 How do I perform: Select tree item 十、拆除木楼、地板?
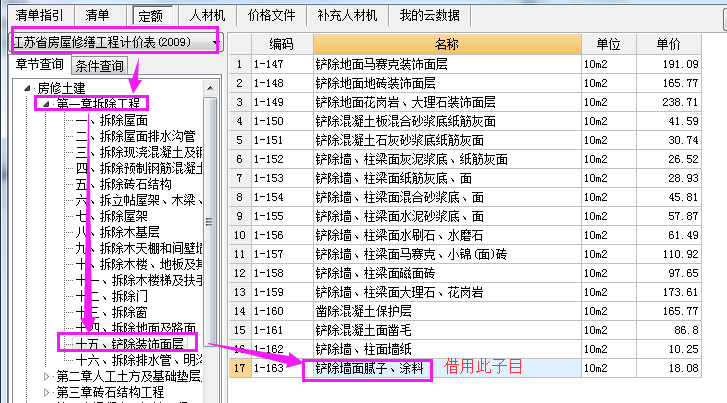click(x=139, y=264)
